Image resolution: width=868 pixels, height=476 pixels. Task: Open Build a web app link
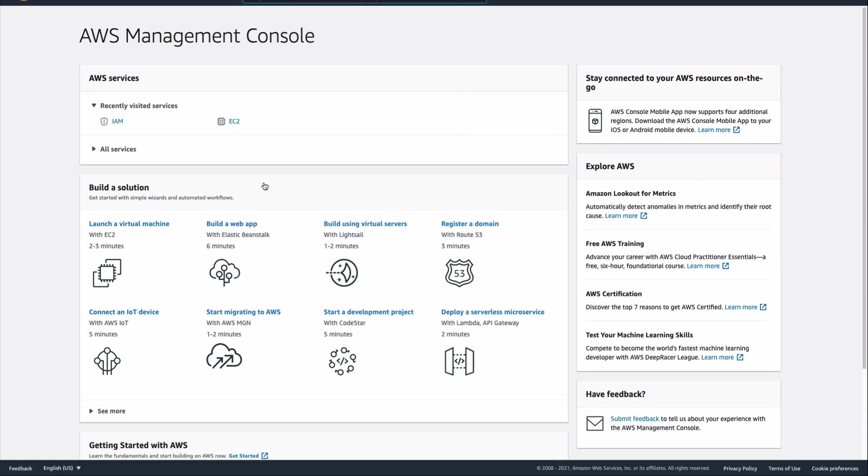point(232,224)
